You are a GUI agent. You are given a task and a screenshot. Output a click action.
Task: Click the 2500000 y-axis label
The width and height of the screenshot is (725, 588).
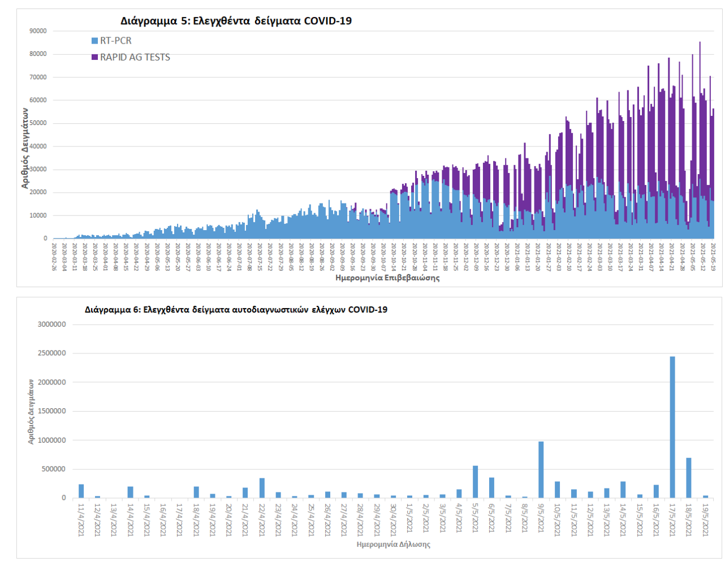click(x=51, y=353)
